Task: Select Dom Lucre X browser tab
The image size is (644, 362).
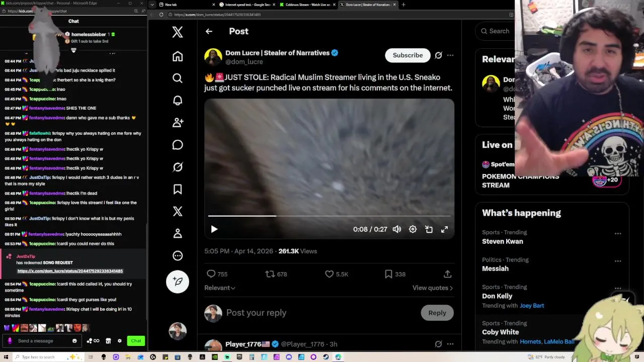Action: (368, 5)
